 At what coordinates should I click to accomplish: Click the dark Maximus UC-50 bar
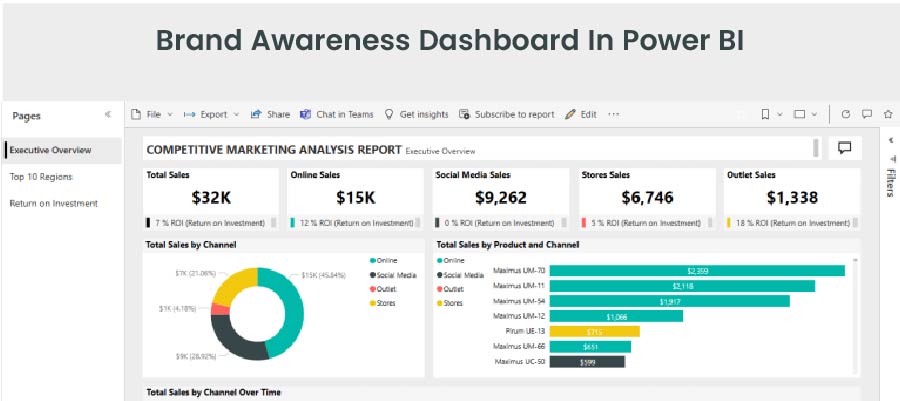click(587, 362)
